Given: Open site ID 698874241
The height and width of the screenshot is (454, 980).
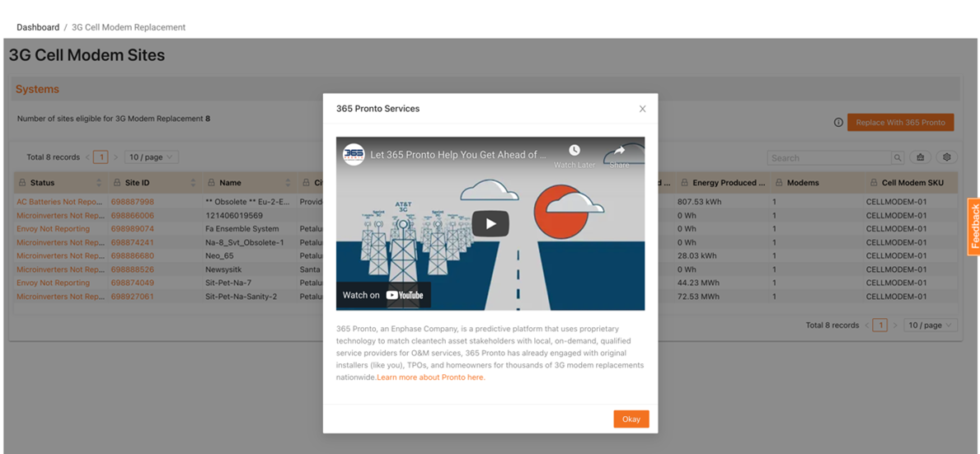Looking at the screenshot, I should click(133, 242).
